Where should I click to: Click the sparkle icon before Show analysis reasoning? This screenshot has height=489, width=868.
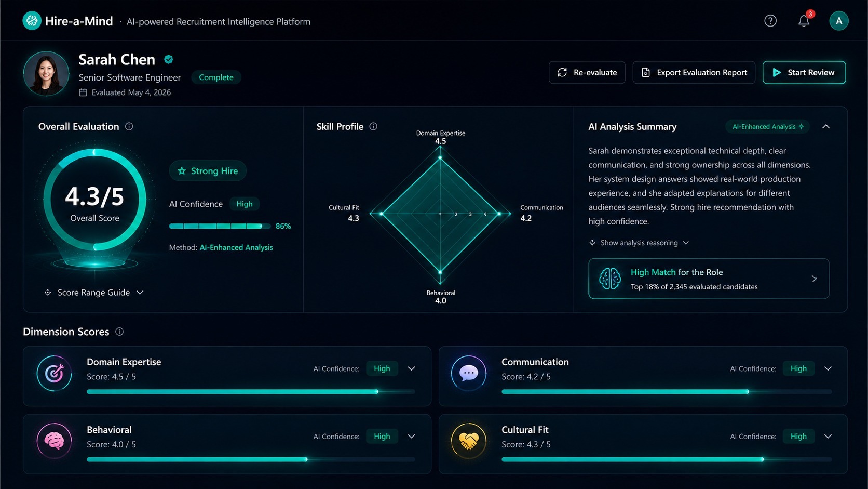pos(592,243)
